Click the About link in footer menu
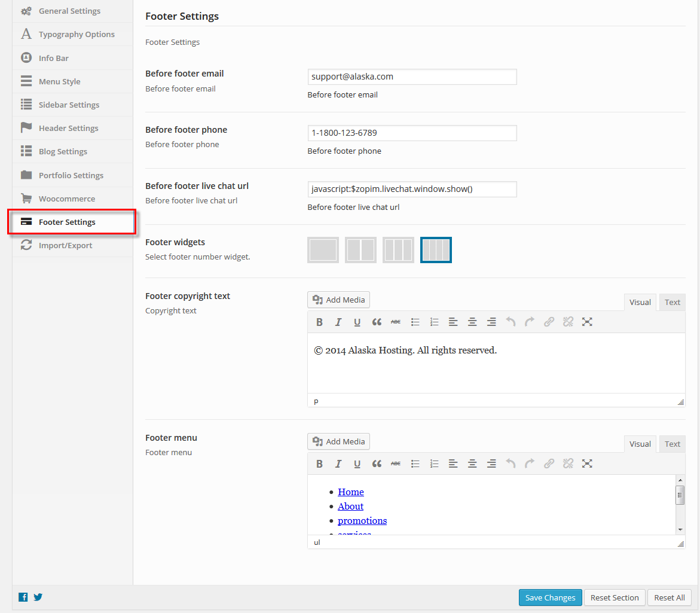 [x=350, y=507]
